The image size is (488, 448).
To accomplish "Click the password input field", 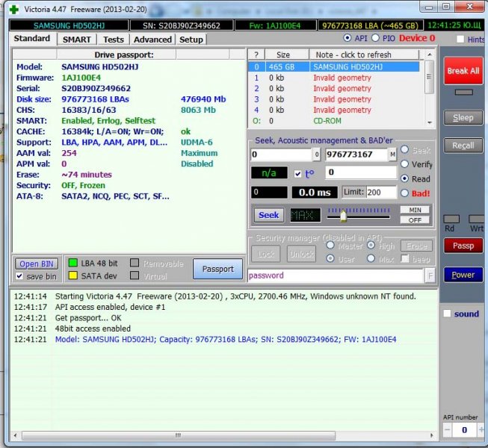I will click(336, 276).
